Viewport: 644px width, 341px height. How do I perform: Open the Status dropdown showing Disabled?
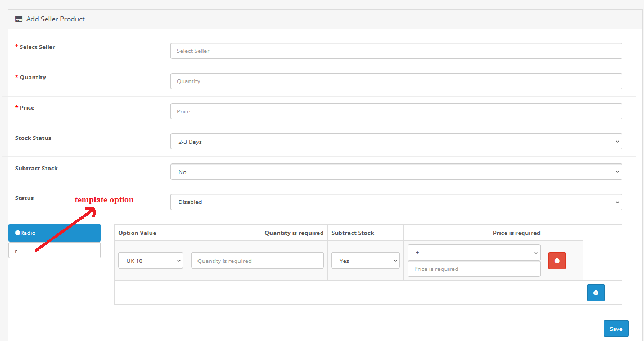(396, 202)
